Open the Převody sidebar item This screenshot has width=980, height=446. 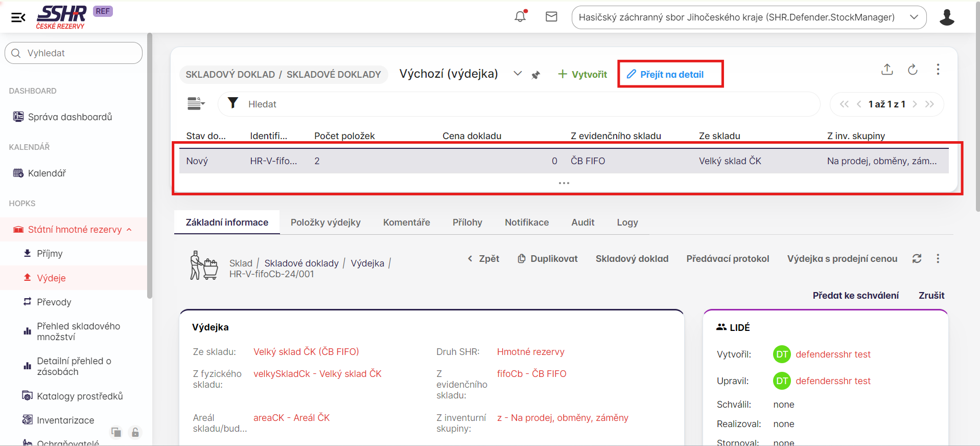point(54,302)
